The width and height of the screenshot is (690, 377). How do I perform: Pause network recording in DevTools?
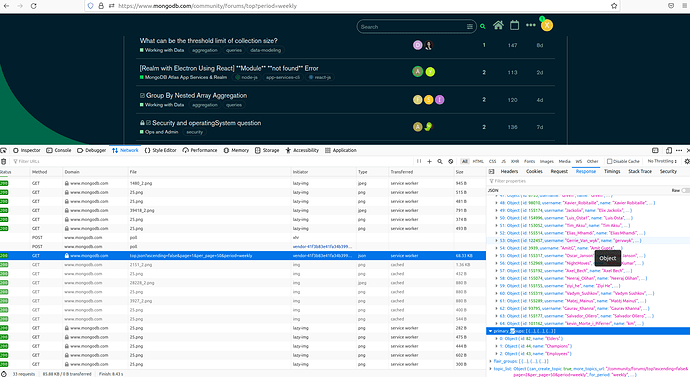(x=419, y=161)
